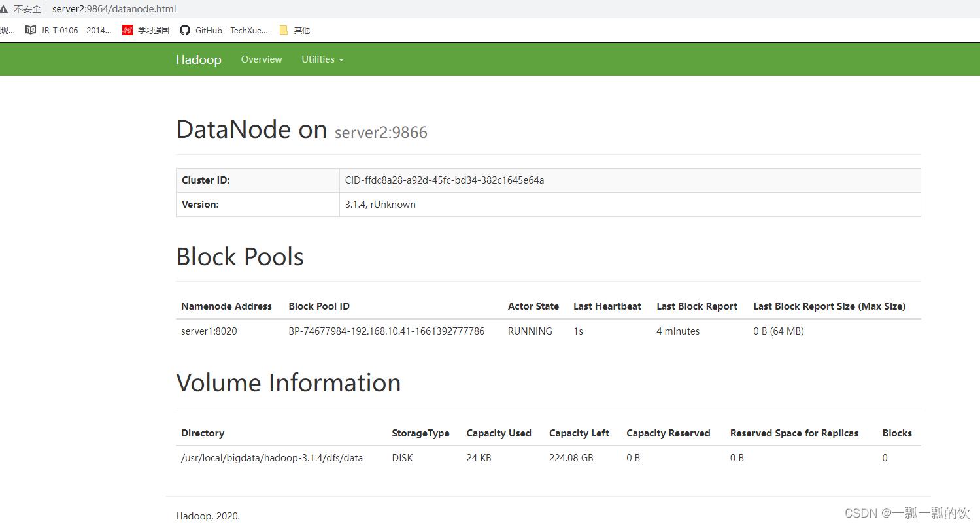Click the RUNNING actor state cell

point(530,331)
